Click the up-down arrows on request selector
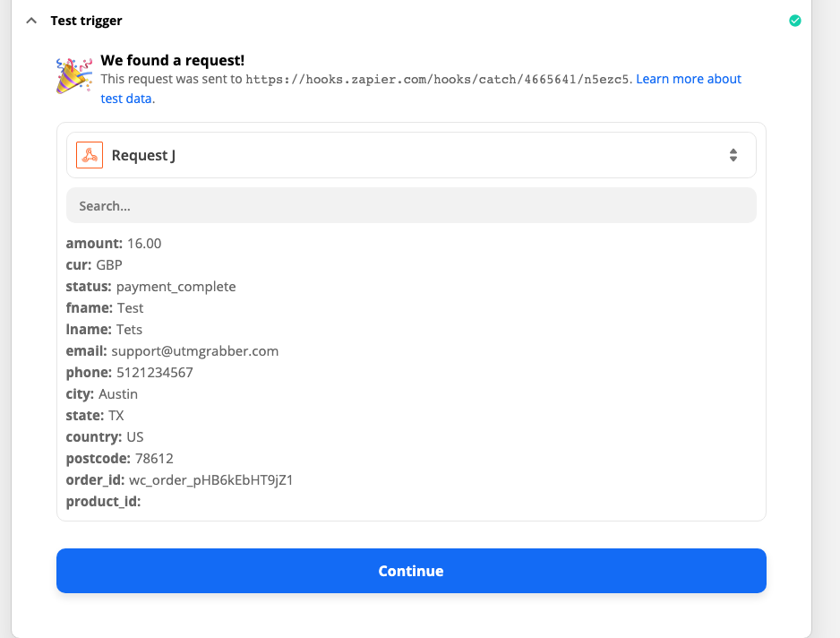Viewport: 840px width, 638px height. pyautogui.click(x=733, y=155)
